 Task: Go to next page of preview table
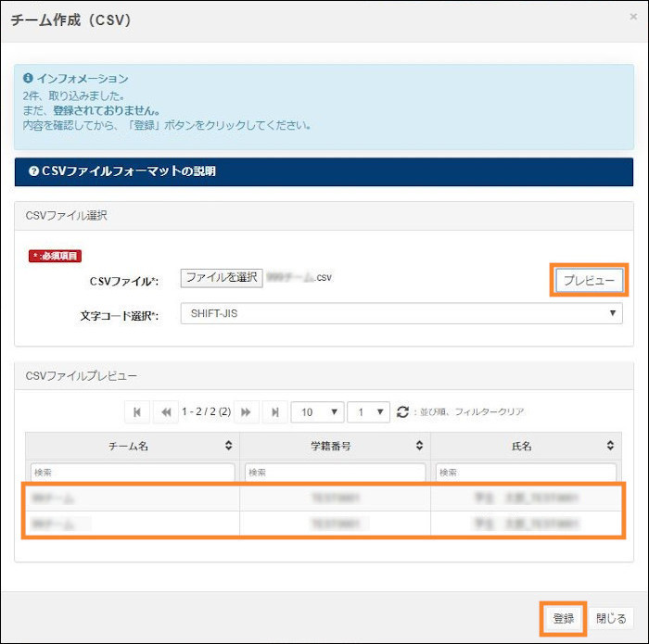248,411
